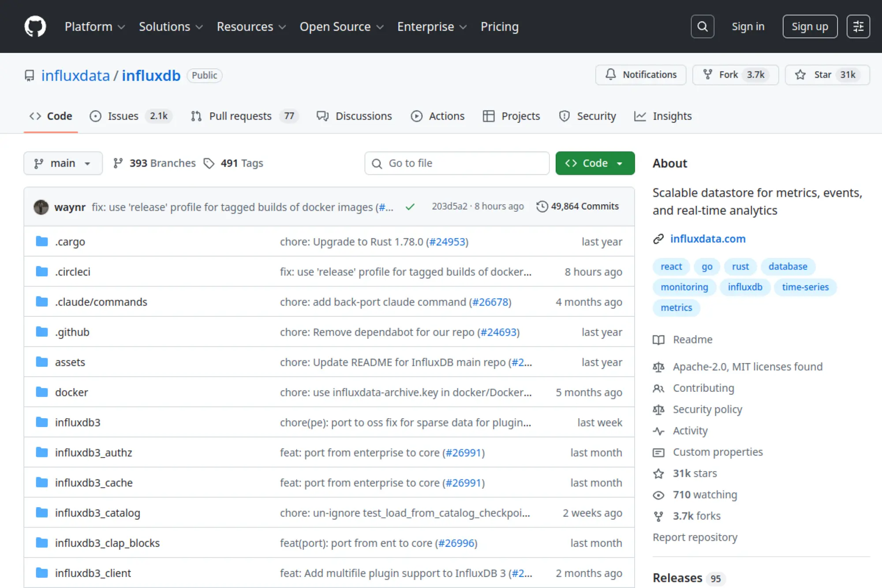Viewport: 882px width, 588px height.
Task: Click the branch icon beside 393 Branches
Action: [x=118, y=163]
